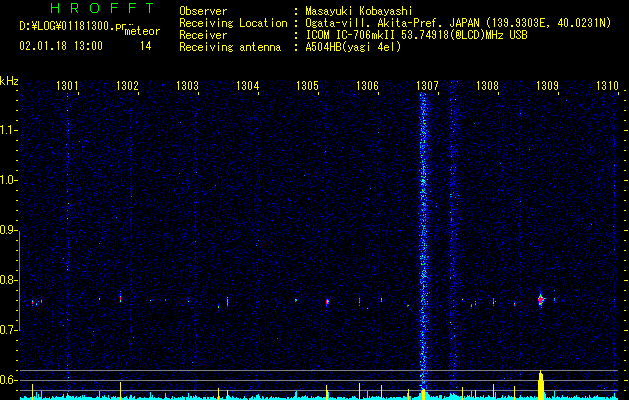Select the log file path D:¥LOG¥01181300
Screen dimensions: 629x400
[x=66, y=26]
